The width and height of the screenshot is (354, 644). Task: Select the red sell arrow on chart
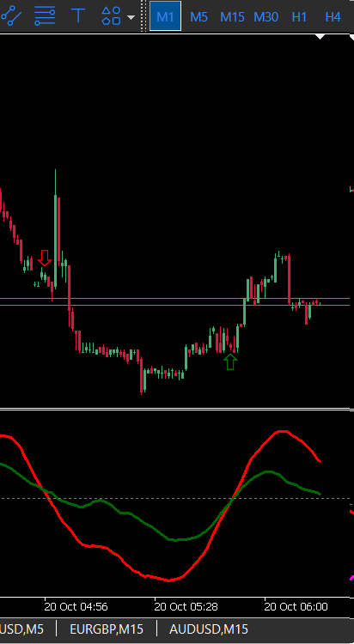45,258
